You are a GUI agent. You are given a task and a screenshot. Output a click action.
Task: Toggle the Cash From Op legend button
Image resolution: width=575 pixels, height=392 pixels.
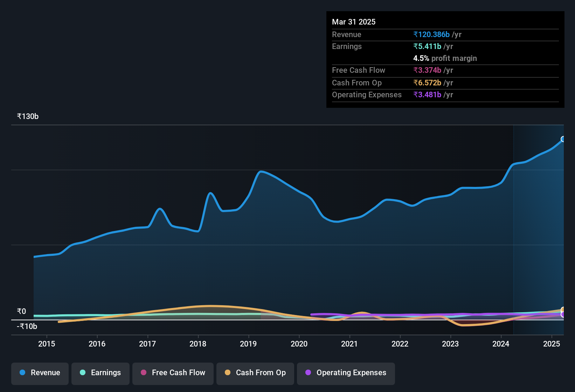[255, 373]
